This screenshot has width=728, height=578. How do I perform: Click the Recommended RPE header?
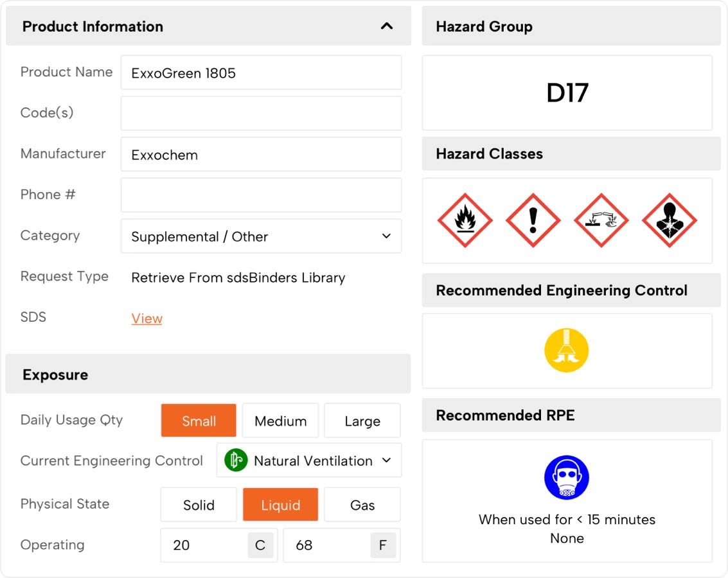tap(571, 415)
